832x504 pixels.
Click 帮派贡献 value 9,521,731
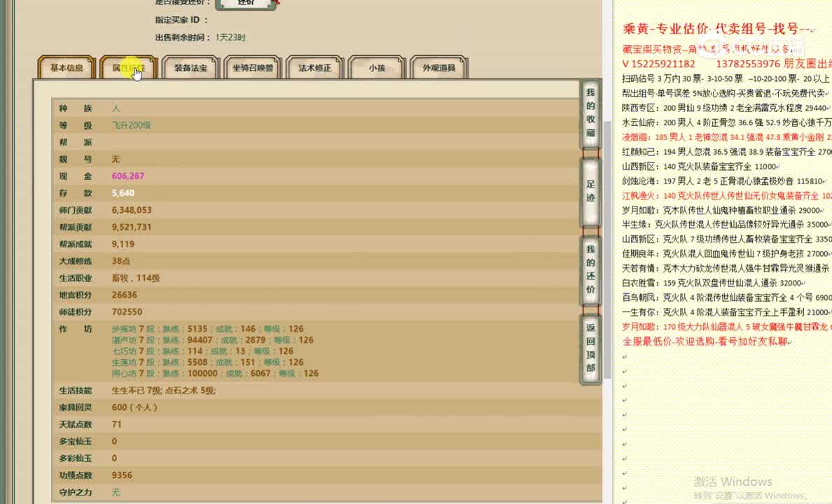132,227
